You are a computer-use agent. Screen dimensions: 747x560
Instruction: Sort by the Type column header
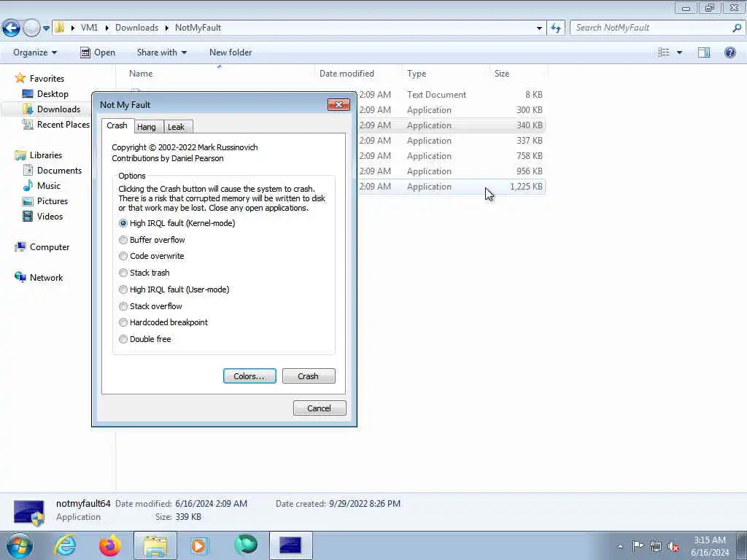[x=446, y=74]
